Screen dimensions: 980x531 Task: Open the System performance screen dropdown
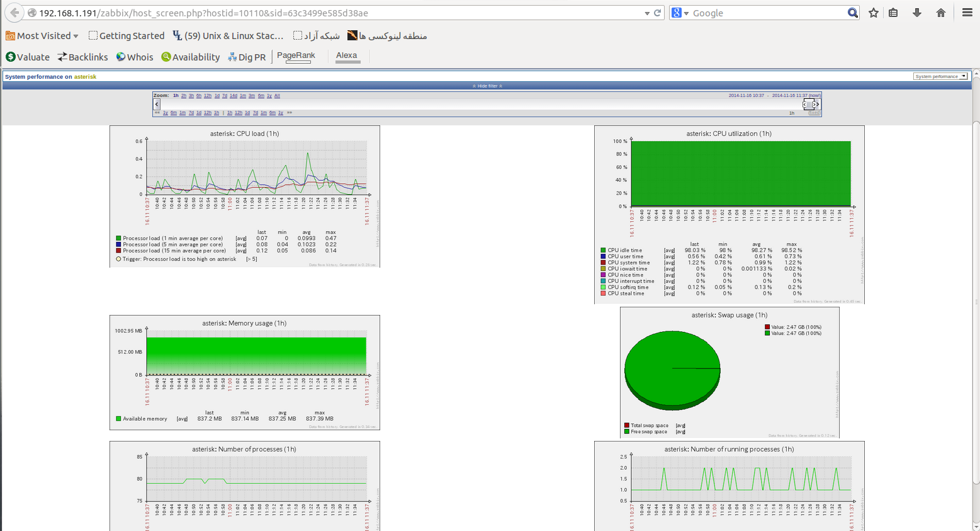tap(940, 76)
